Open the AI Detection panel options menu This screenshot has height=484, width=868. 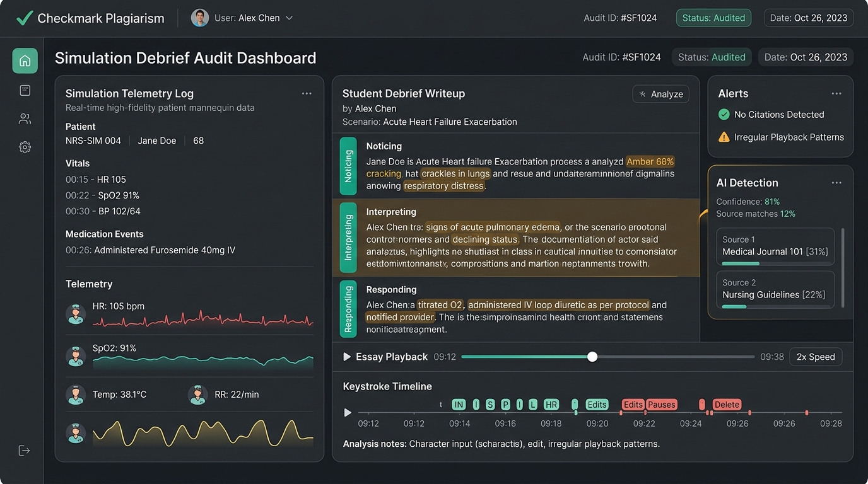click(836, 183)
